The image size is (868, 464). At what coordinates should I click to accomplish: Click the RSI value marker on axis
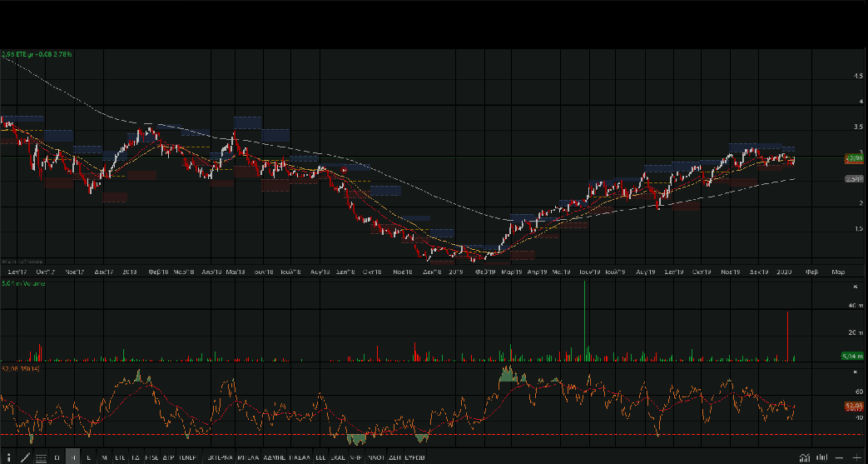tap(853, 407)
